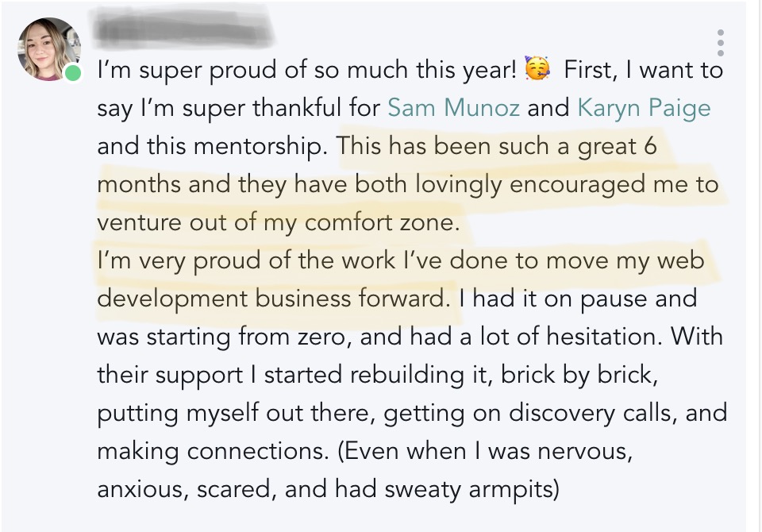Image resolution: width=762 pixels, height=532 pixels.
Task: Click highlighted text "development business forward"
Action: point(270,299)
